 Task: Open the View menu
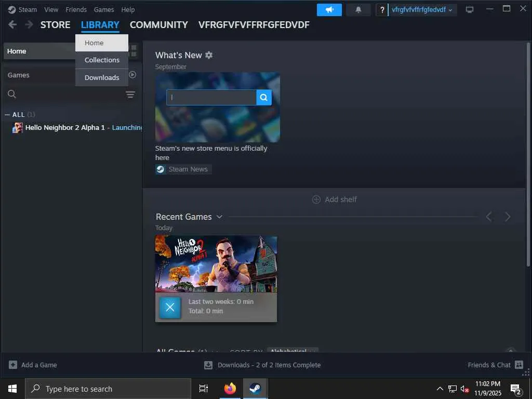(x=51, y=9)
